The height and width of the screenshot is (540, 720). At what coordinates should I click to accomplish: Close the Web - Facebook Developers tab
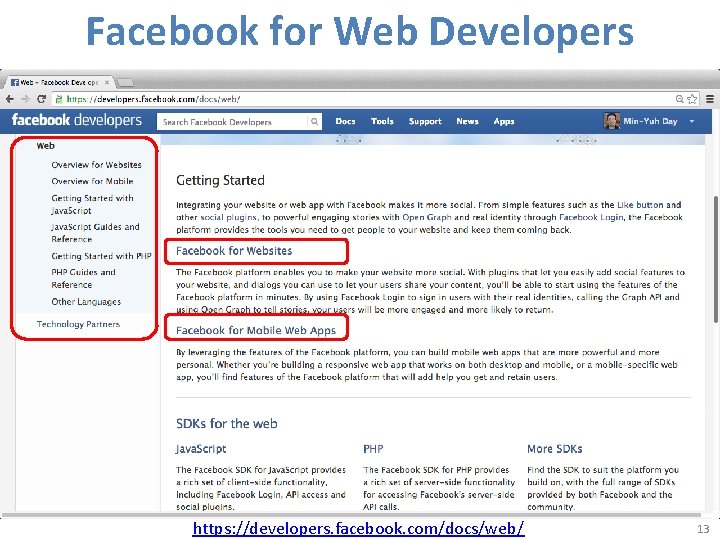point(107,83)
